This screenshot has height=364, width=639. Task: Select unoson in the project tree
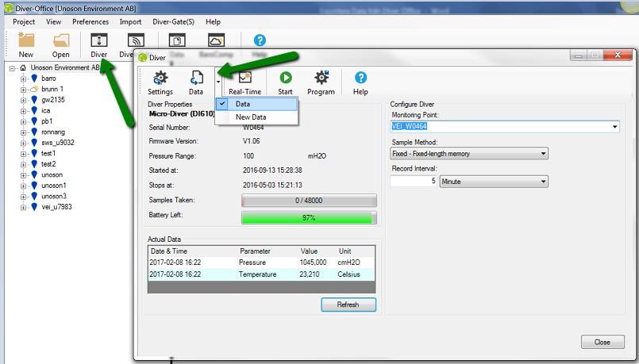(x=52, y=175)
